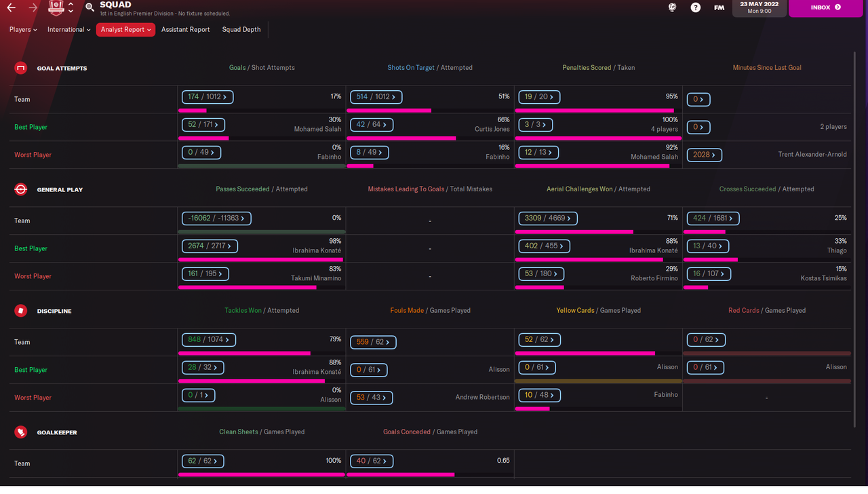Open best aerial challenges 402 / 455
The width and height of the screenshot is (868, 494).
[x=544, y=246]
